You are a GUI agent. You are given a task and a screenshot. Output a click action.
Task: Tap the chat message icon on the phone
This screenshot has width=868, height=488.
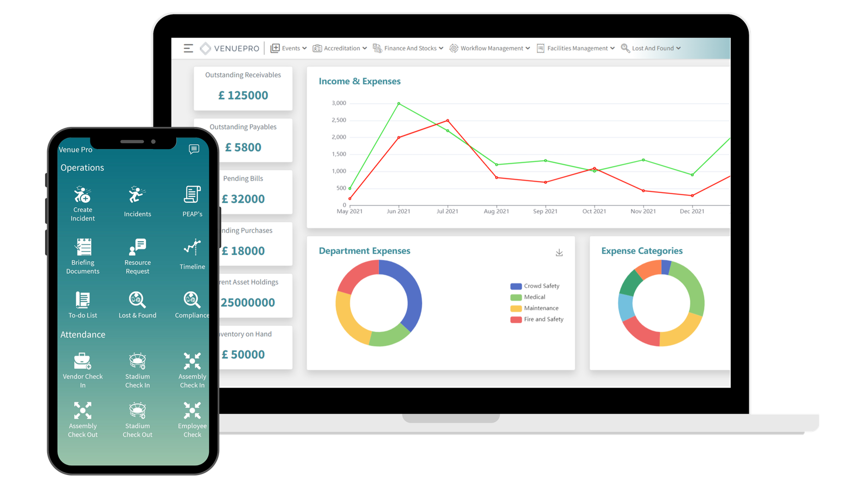tap(194, 149)
